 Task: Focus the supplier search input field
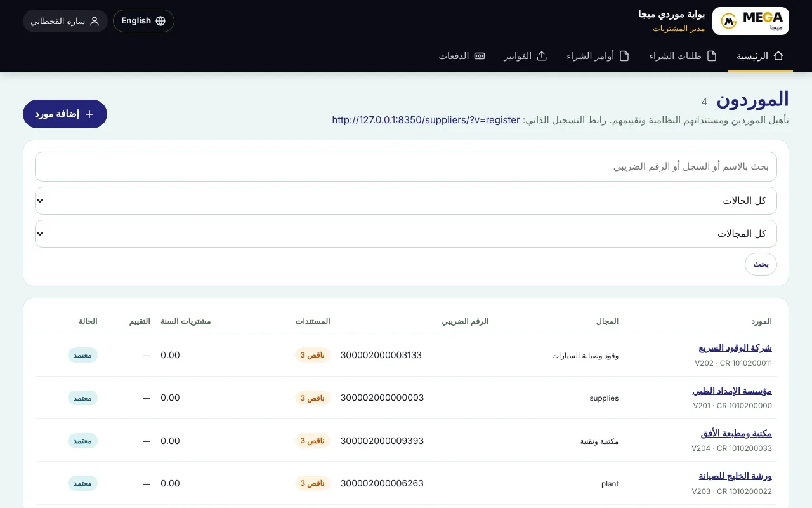point(406,166)
